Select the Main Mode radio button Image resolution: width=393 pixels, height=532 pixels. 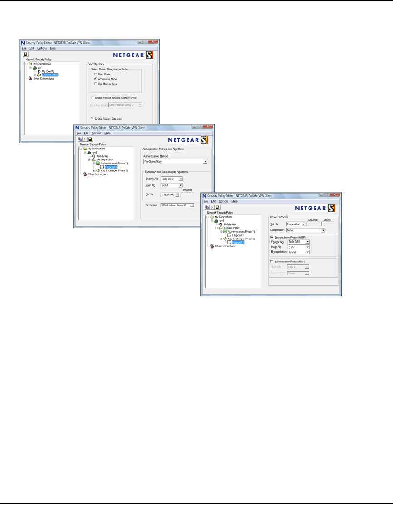point(96,74)
